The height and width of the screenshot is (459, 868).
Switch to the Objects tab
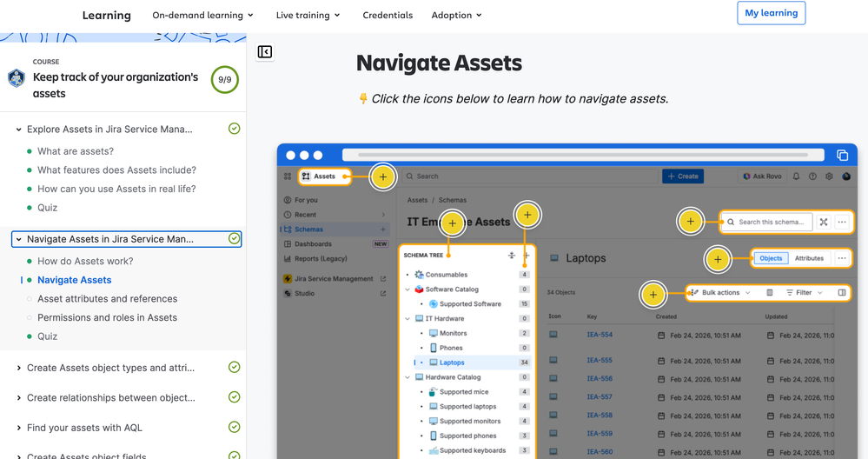(x=771, y=258)
